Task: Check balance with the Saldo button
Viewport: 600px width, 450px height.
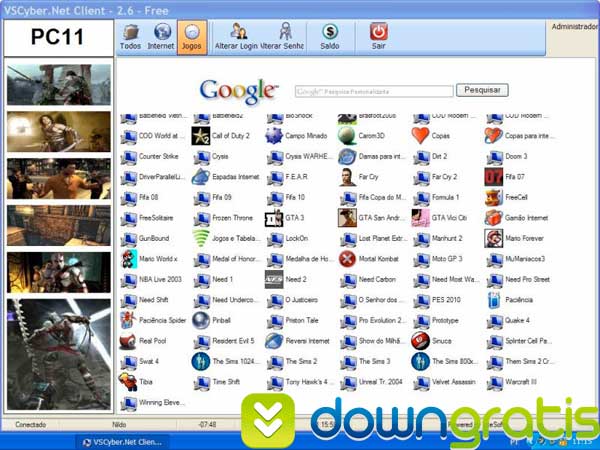Action: (x=330, y=38)
